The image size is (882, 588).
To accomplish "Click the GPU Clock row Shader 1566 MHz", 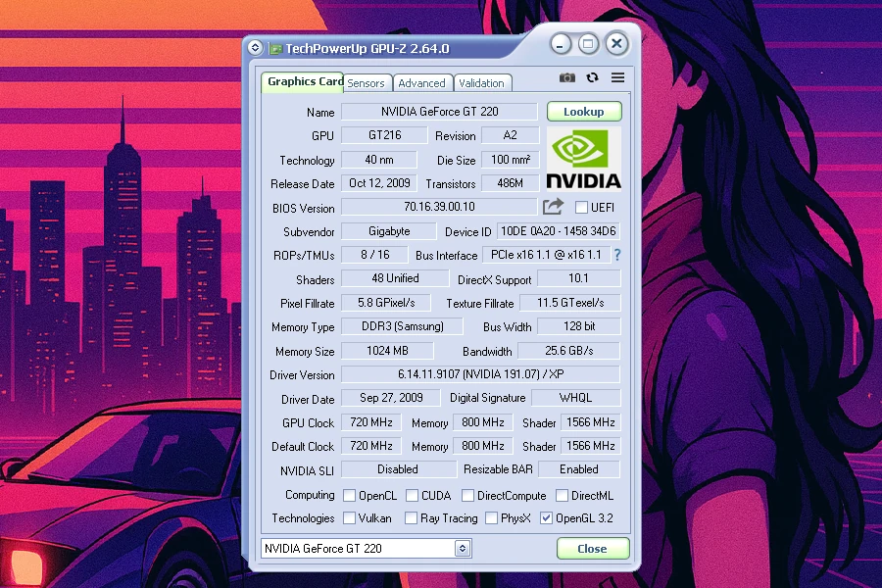I will tap(591, 422).
